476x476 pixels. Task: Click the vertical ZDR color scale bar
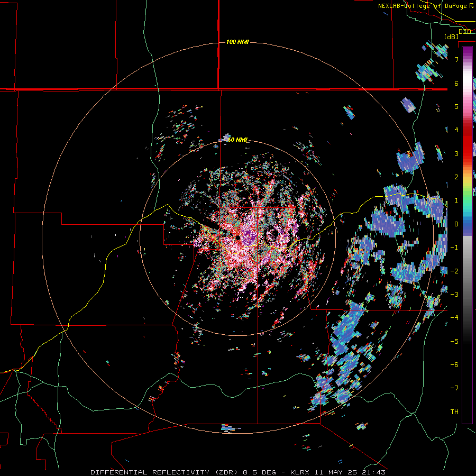coord(467,235)
